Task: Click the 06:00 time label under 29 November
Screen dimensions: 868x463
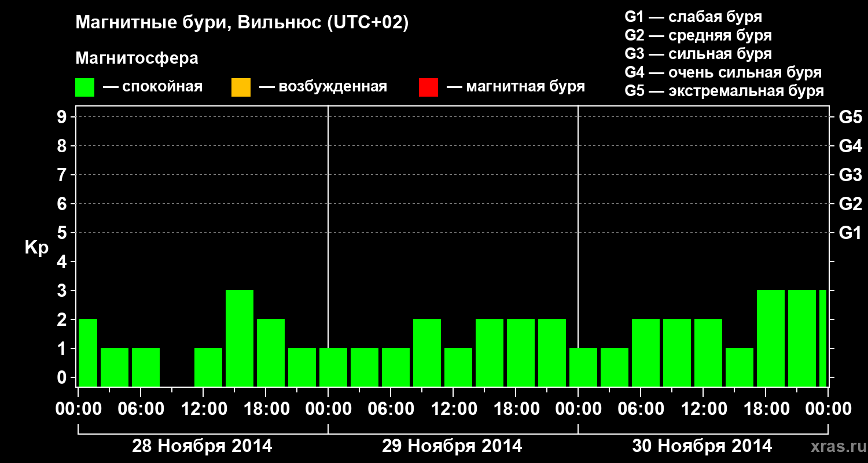Action: pos(391,409)
